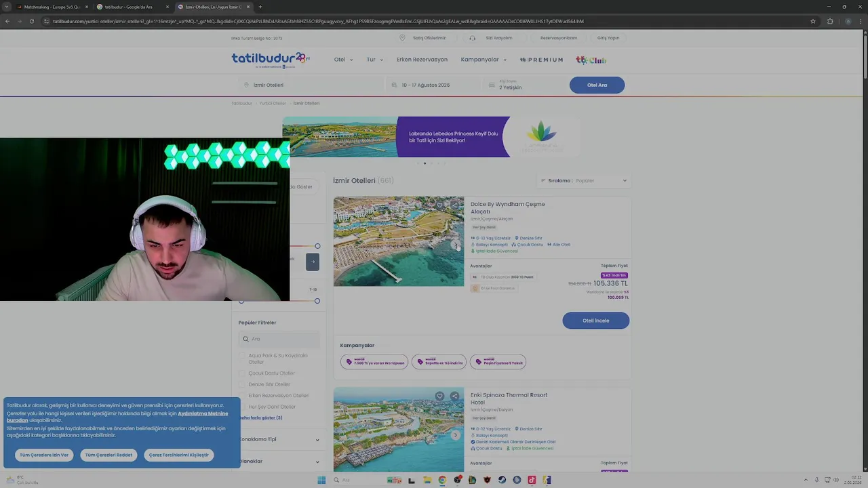Open the 2 Yetişkin guest selector

click(x=522, y=85)
